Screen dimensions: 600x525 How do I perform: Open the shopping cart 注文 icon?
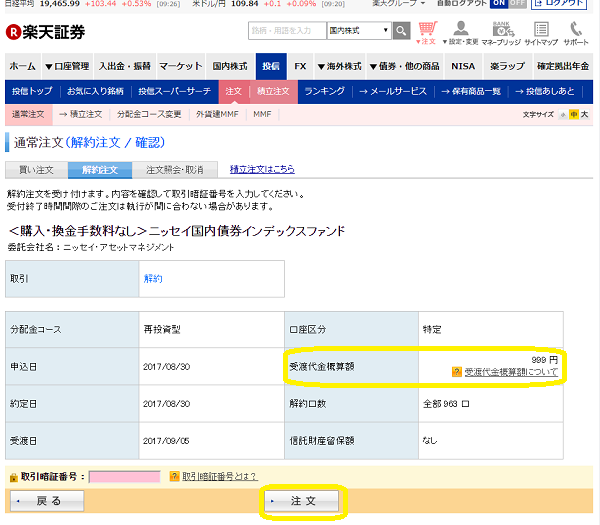(427, 33)
